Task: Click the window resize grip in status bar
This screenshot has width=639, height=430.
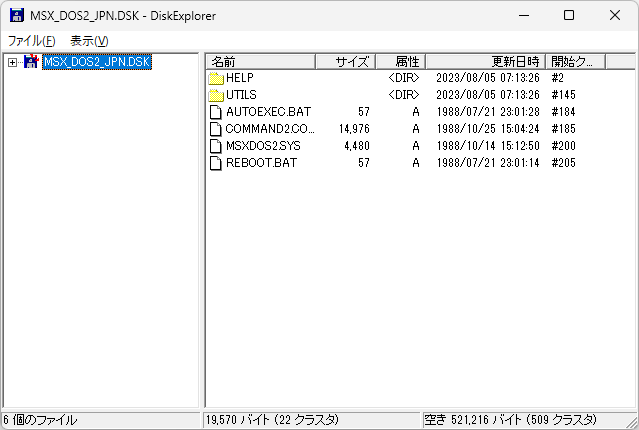Action: point(632,422)
